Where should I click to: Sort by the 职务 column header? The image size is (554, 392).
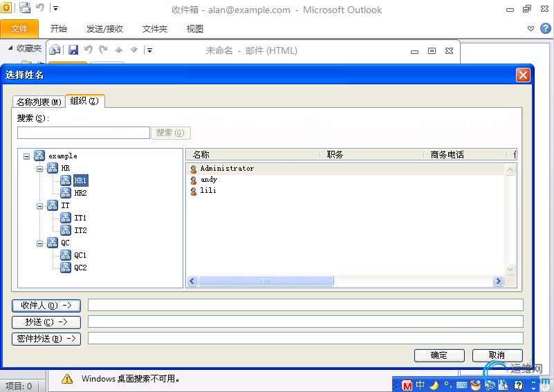371,154
